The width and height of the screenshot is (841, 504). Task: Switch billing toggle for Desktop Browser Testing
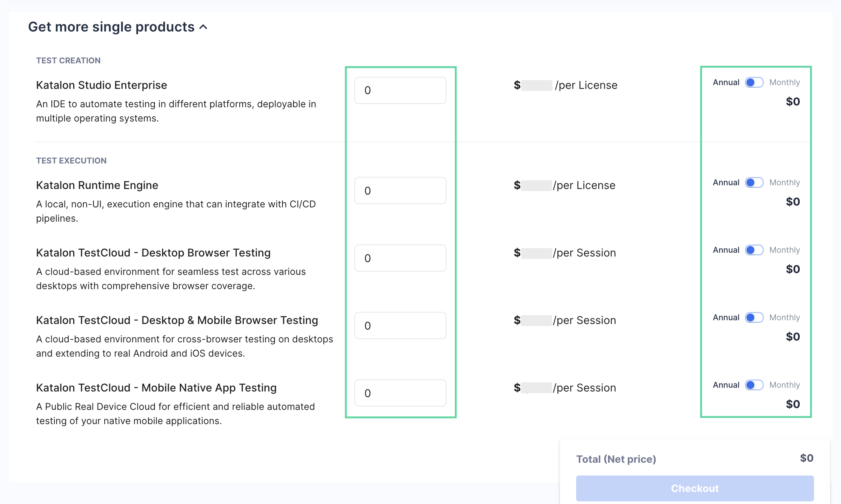click(x=754, y=250)
